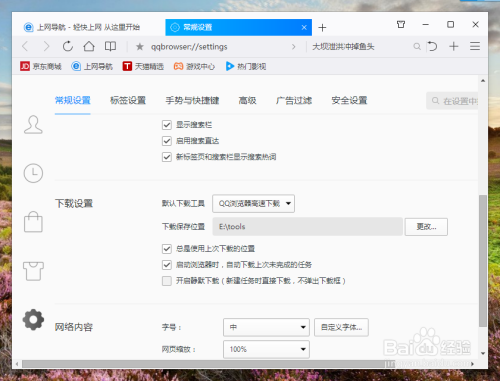Click the search magnifier in toolbar
Viewport: 500px width, 381px height.
pos(417,46)
